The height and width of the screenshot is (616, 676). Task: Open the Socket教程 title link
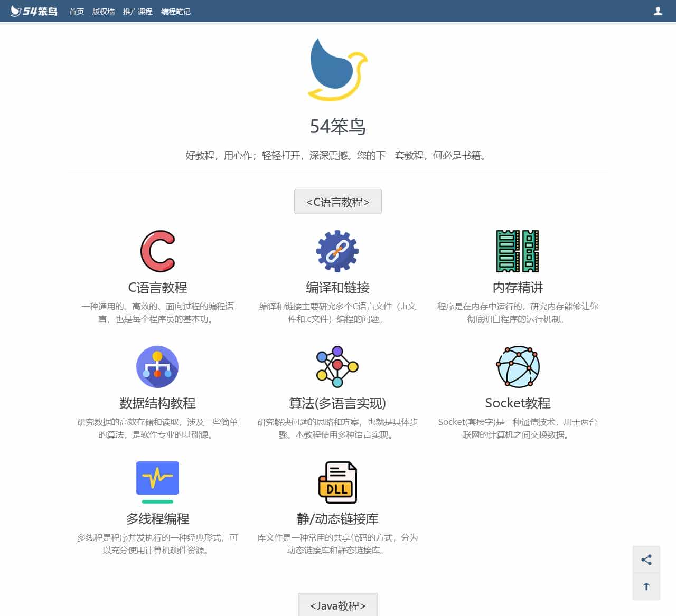(x=517, y=403)
